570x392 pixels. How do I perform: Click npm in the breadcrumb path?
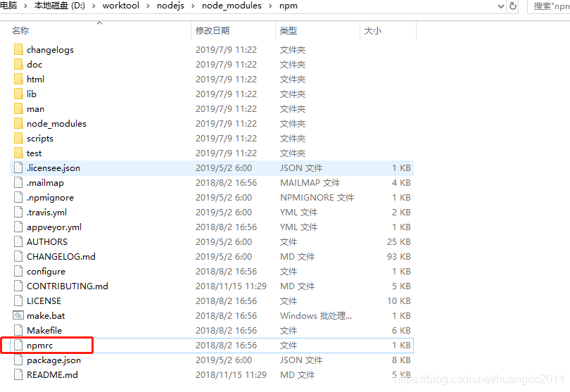[289, 6]
